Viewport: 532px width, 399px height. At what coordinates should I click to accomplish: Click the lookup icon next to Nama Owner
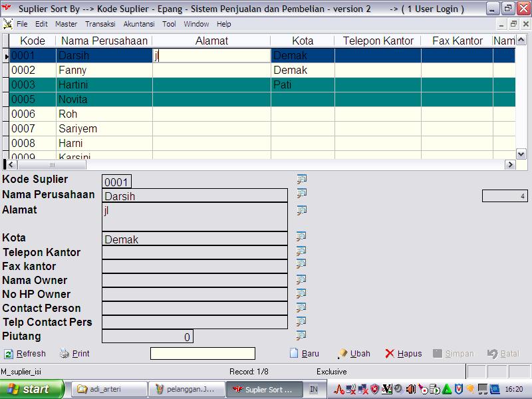[301, 279]
